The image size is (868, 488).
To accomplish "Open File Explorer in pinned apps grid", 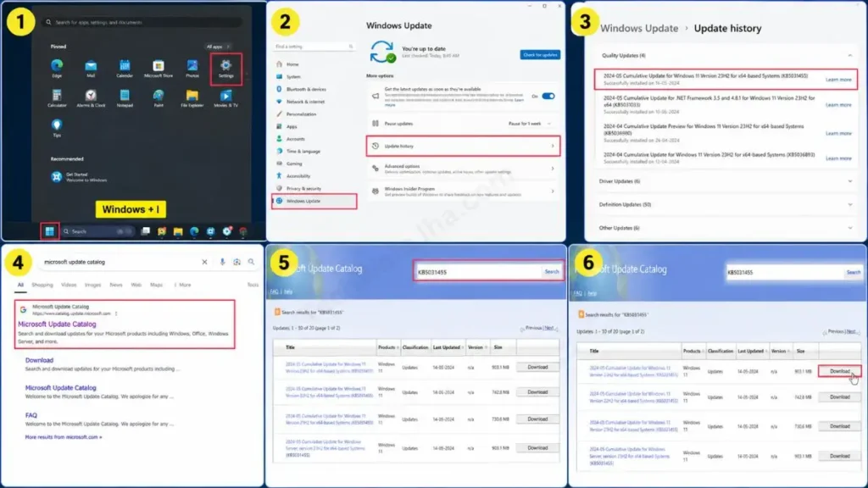I will (192, 98).
